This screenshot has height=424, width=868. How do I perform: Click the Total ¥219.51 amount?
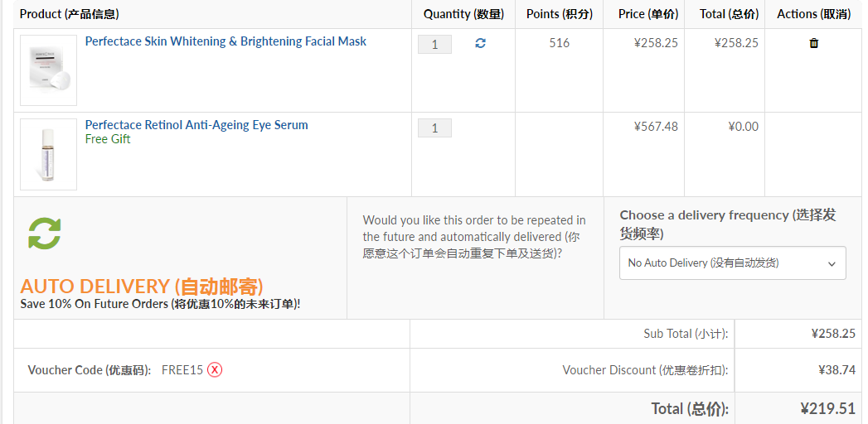pyautogui.click(x=828, y=408)
